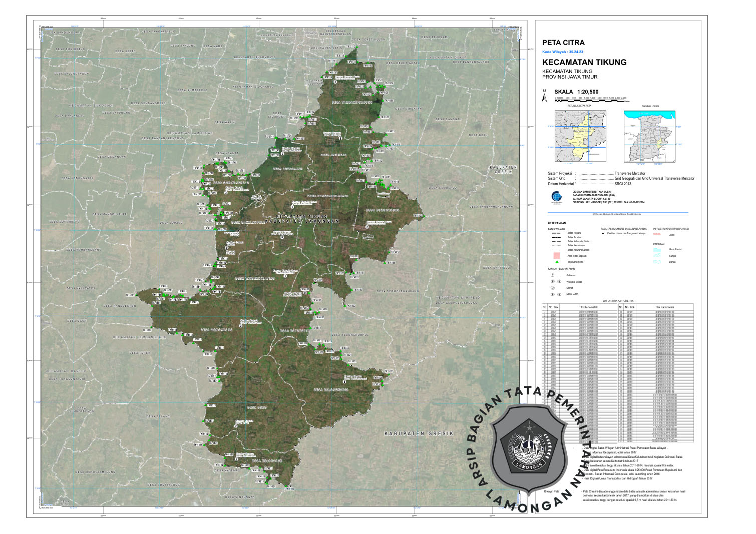This screenshot has width=756, height=534.
Task: Click the Diagram Lokasi inset map
Action: tap(650, 136)
